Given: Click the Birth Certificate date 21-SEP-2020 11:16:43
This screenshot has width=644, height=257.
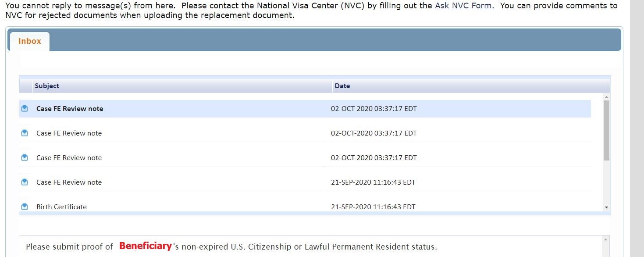Looking at the screenshot, I should (x=373, y=207).
